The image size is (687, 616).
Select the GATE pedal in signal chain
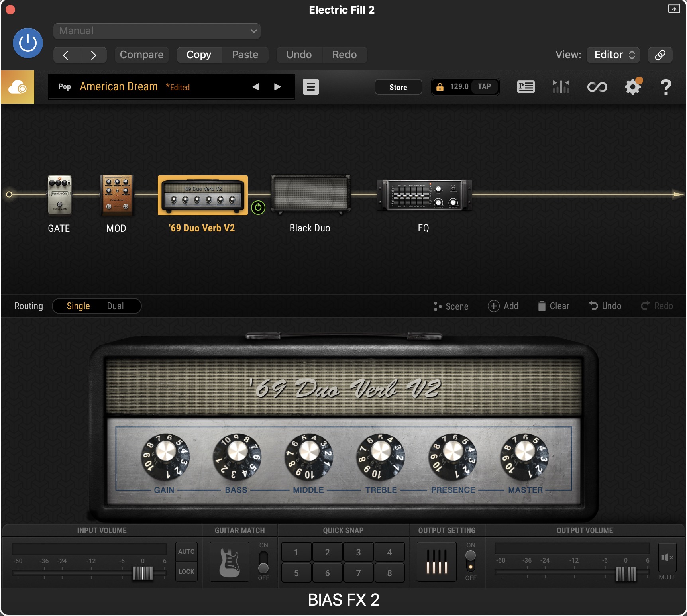pyautogui.click(x=59, y=195)
